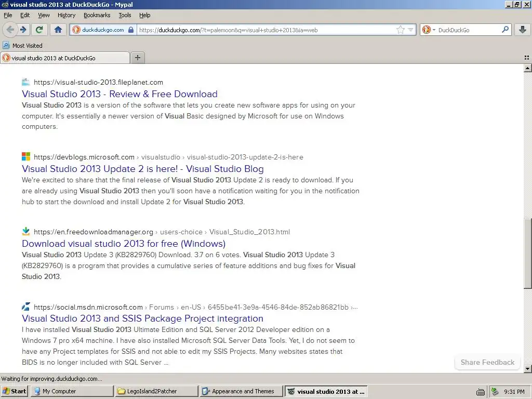Bookmark this page with the star icon

tap(401, 30)
